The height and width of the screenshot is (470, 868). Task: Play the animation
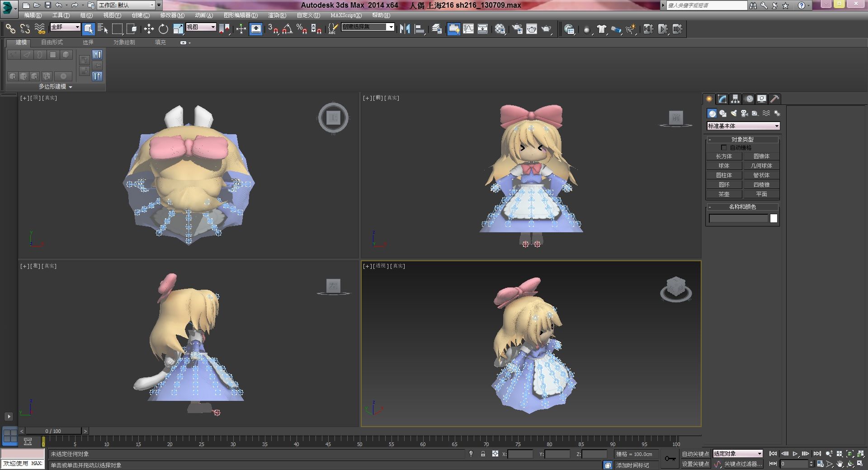[795, 454]
